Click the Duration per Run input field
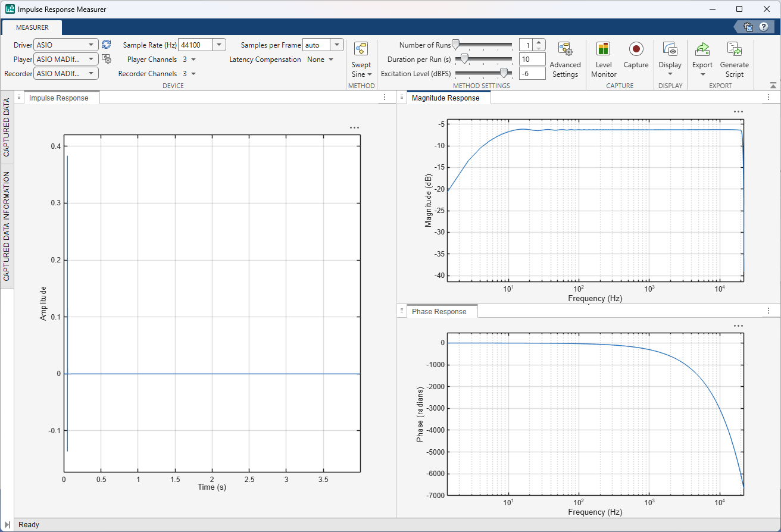Image resolution: width=781 pixels, height=532 pixels. click(x=532, y=59)
